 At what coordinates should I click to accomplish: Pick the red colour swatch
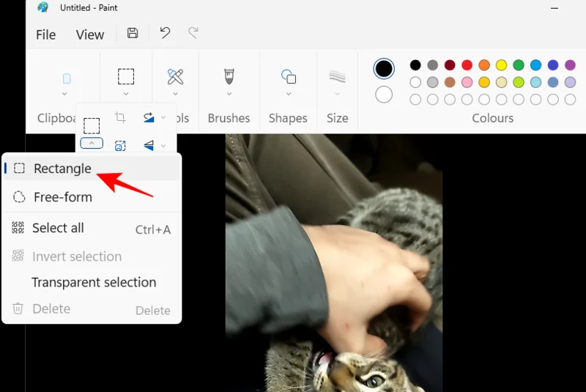pos(467,65)
